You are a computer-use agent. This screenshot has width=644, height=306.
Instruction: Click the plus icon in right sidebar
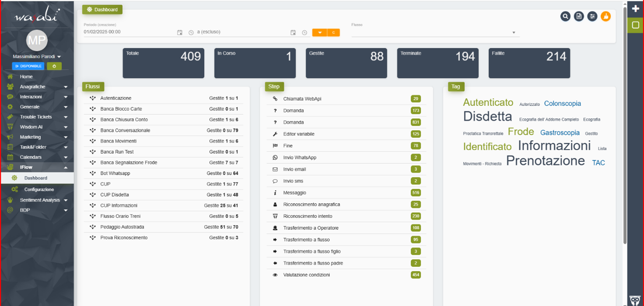tap(636, 8)
